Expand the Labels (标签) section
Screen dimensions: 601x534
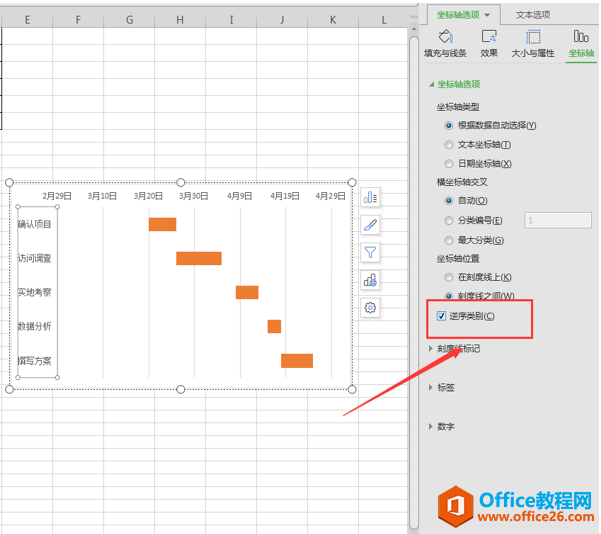point(442,388)
